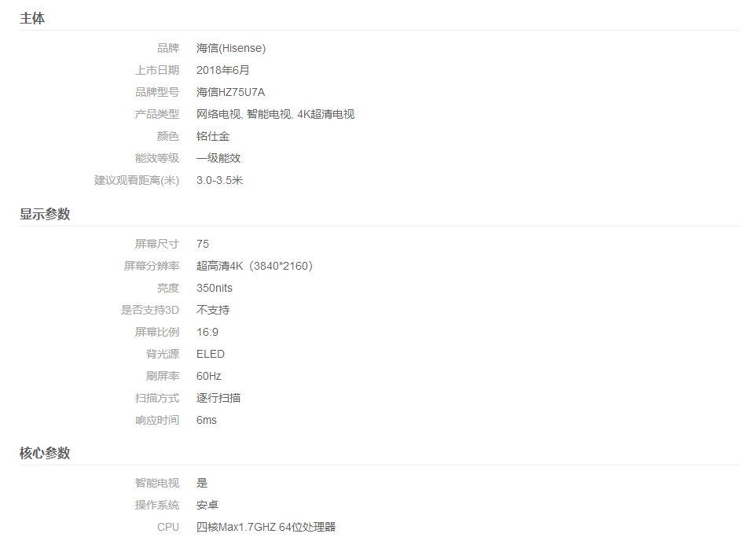The width and height of the screenshot is (756, 541).
Task: Select the release date value '2018年6月'
Action: coord(222,71)
